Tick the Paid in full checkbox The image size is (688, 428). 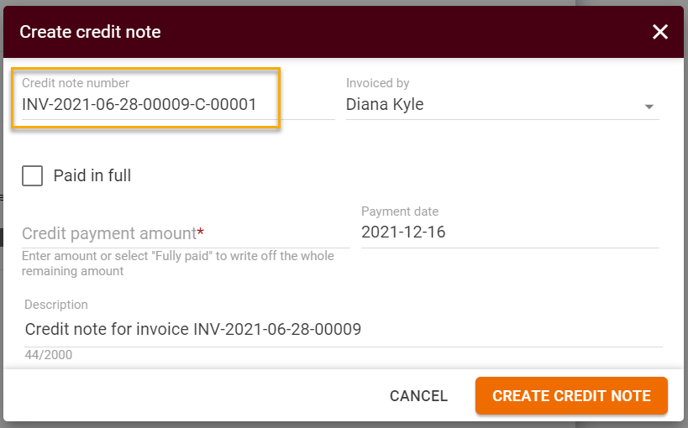point(32,176)
